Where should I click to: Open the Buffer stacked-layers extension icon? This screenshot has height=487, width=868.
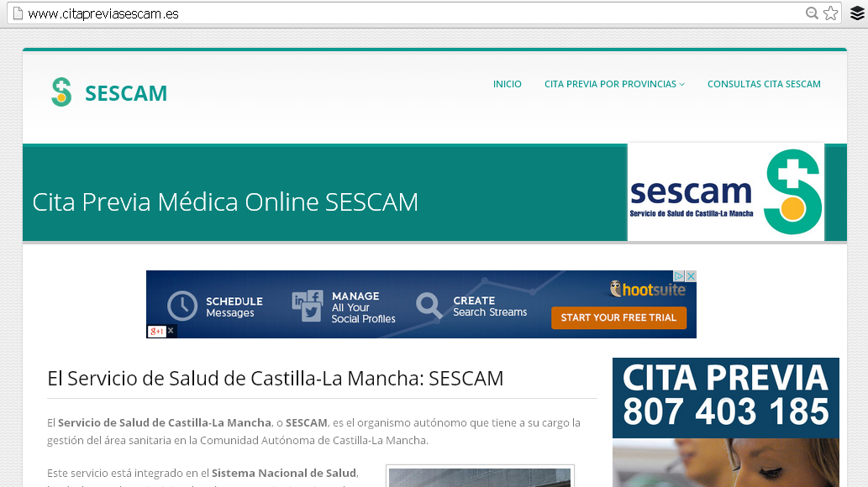(x=856, y=13)
